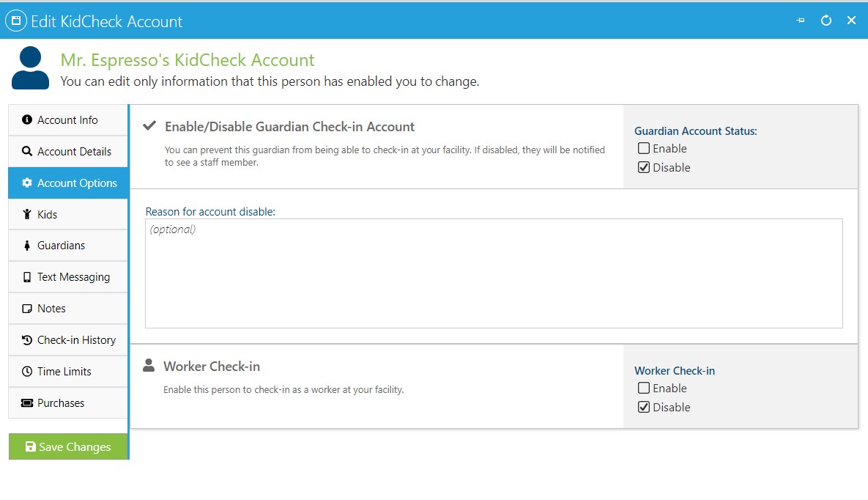This screenshot has height=500, width=868.
Task: Click Mr. Espresso's profile avatar icon
Action: pos(31,67)
